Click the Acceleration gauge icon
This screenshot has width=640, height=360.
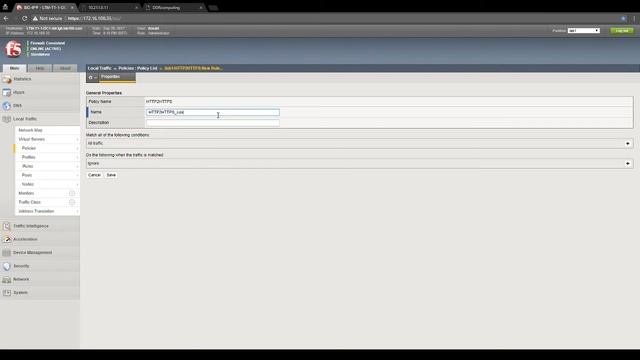tap(7, 239)
